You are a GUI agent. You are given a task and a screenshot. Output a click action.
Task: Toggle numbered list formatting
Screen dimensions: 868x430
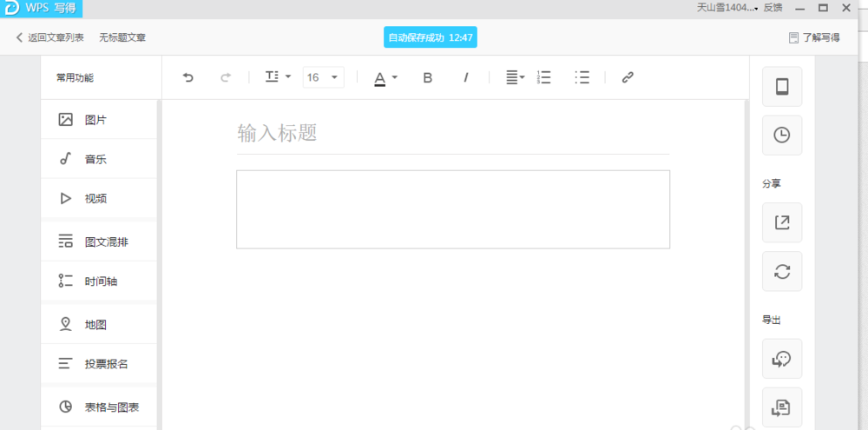click(544, 77)
